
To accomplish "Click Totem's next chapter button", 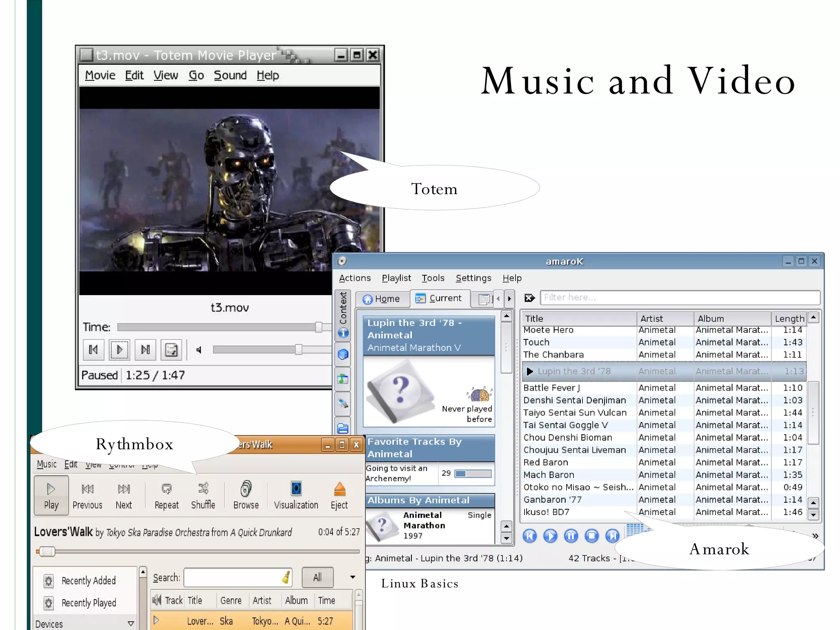I will 145,350.
